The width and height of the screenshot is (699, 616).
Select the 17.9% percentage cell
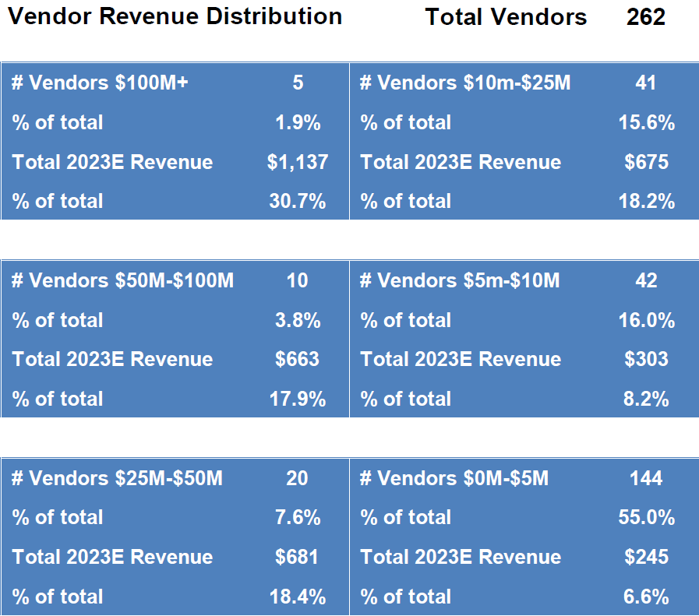click(297, 399)
